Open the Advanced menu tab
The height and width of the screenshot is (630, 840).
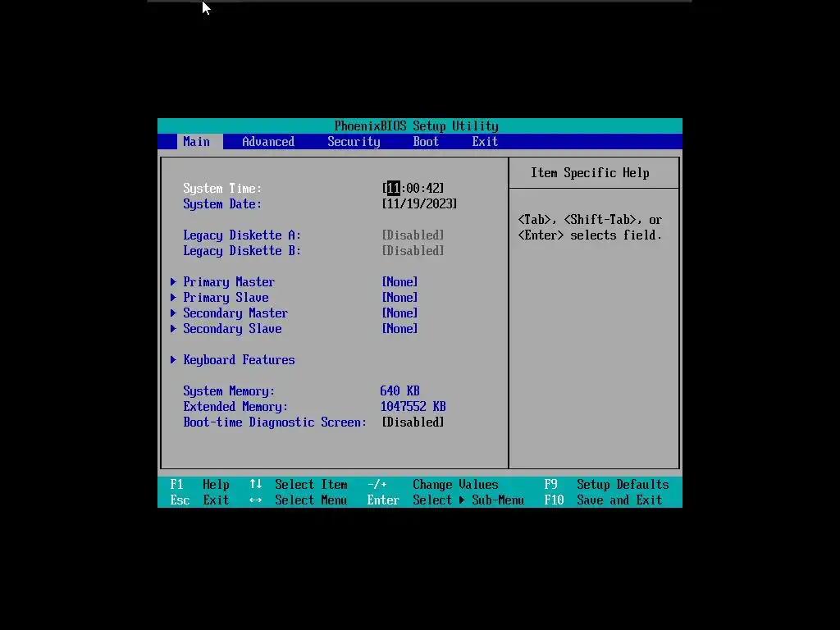(268, 141)
